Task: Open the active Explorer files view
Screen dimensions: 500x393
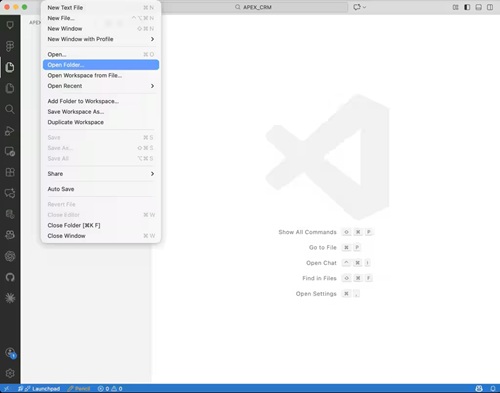Action: pyautogui.click(x=10, y=67)
